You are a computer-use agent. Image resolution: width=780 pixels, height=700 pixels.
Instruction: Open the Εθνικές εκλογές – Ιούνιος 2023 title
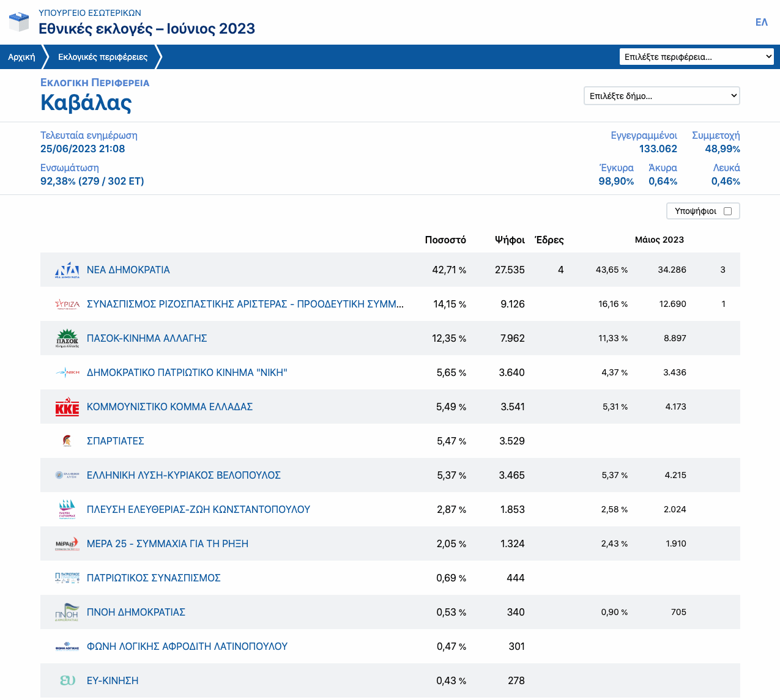tap(147, 29)
